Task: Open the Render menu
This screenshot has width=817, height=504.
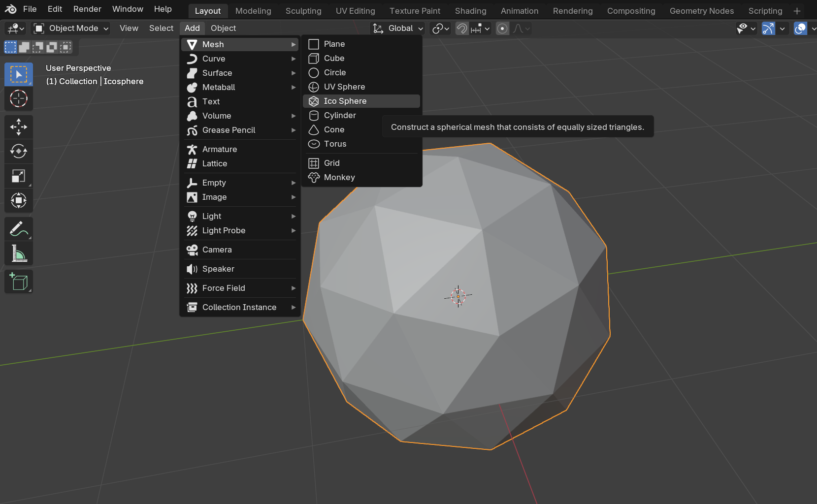Action: point(87,9)
